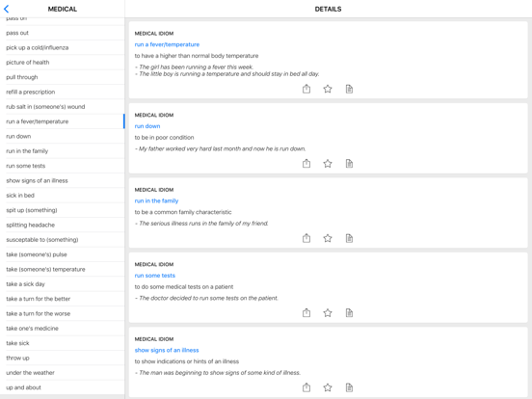
Task: Open the 'run some tests' blue title link
Action: (155, 276)
